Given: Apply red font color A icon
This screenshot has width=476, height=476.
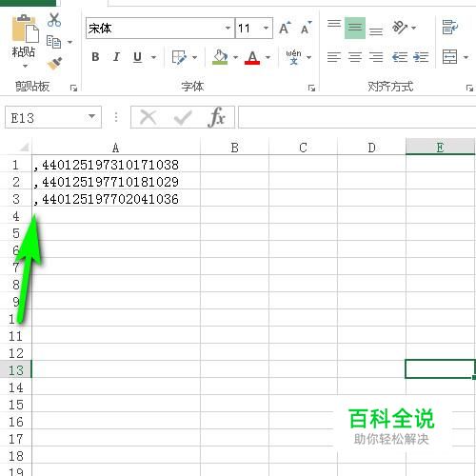Looking at the screenshot, I should point(252,57).
